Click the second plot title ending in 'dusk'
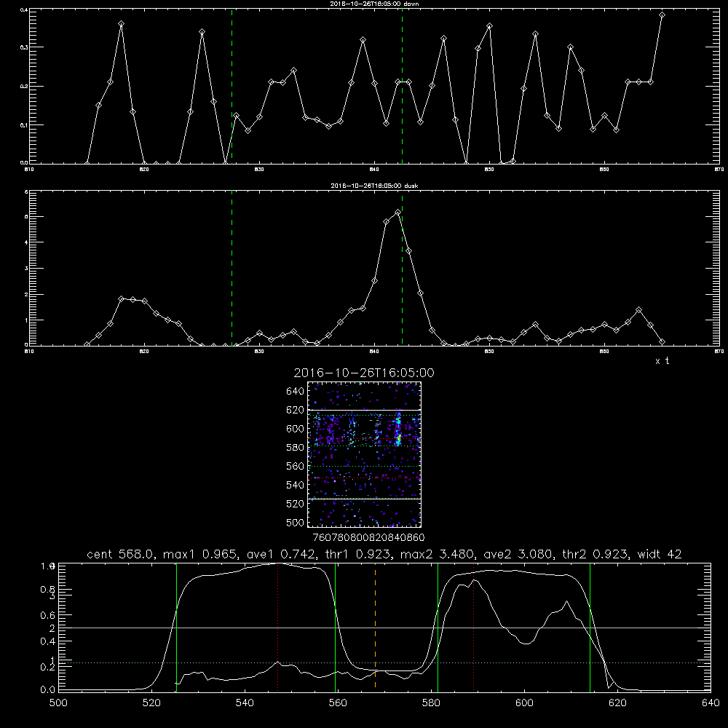The width and height of the screenshot is (728, 728). pos(374,186)
